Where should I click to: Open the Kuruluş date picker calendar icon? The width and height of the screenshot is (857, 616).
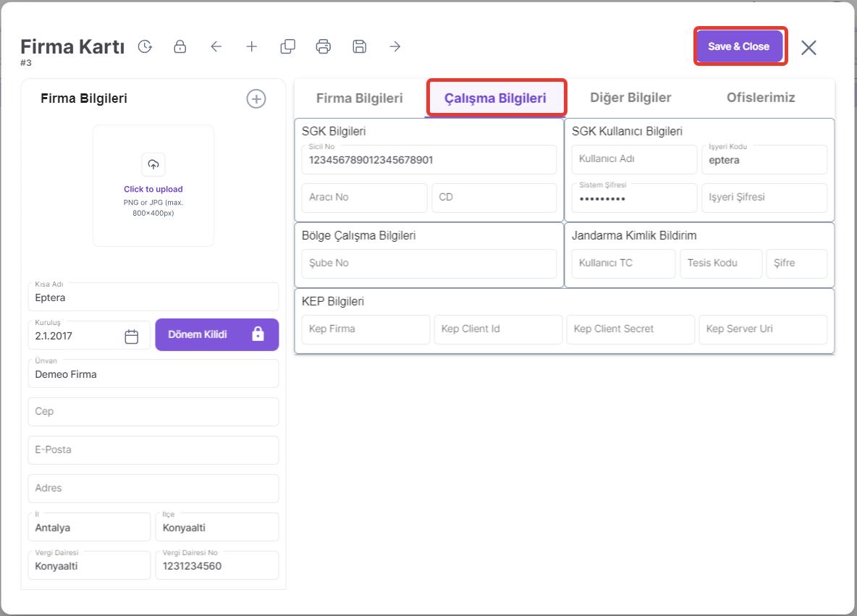[132, 337]
